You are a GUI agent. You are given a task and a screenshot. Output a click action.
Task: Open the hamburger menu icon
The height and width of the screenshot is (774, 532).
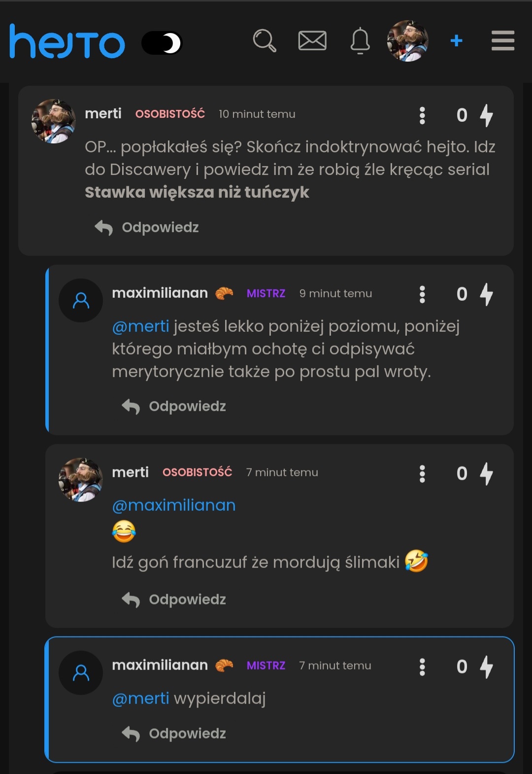coord(503,40)
